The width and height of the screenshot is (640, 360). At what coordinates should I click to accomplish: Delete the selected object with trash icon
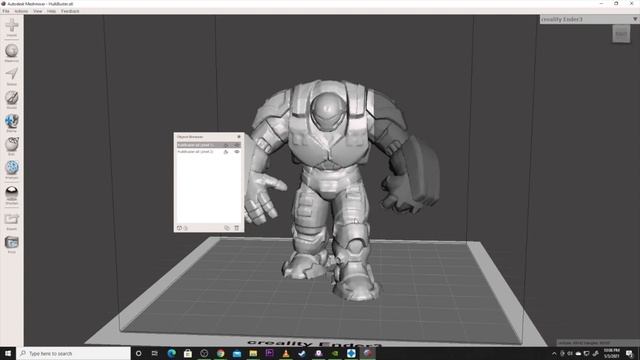click(x=237, y=228)
